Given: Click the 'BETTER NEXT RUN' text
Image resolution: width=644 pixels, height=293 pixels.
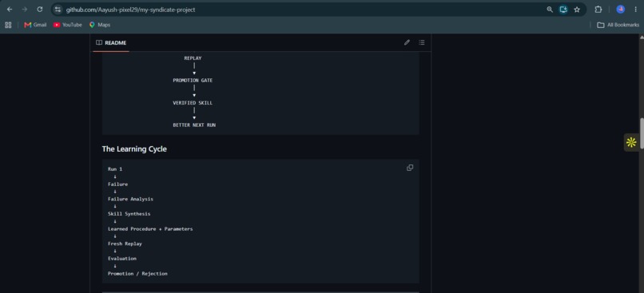Looking at the screenshot, I should pyautogui.click(x=194, y=125).
